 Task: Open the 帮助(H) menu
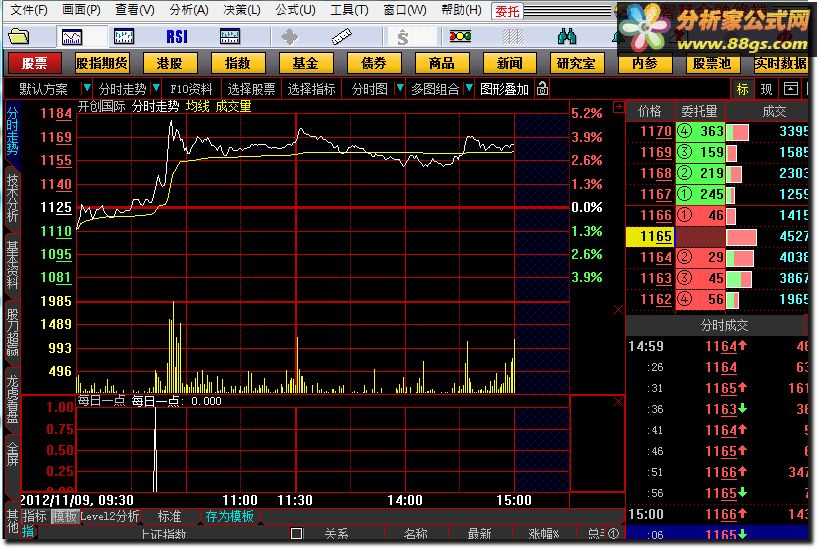(x=461, y=10)
